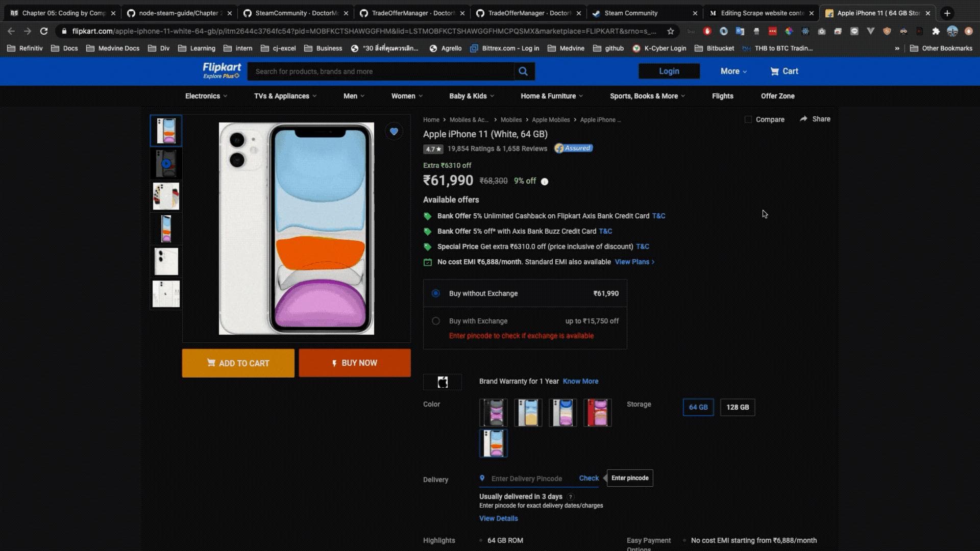This screenshot has height=551, width=980.
Task: Click the search magnifier icon
Action: coord(523,71)
